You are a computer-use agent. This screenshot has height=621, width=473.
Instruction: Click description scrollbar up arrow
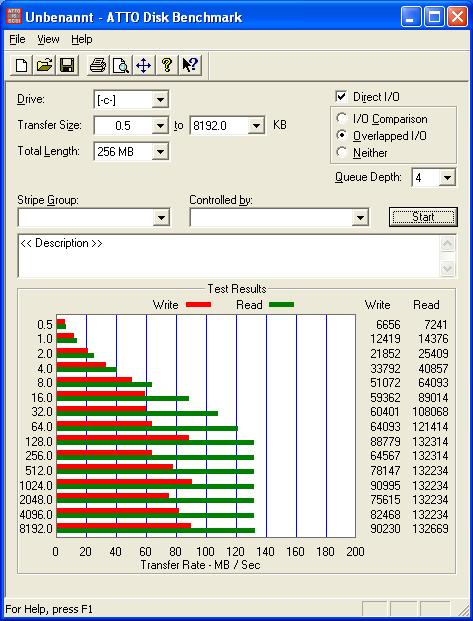(447, 243)
